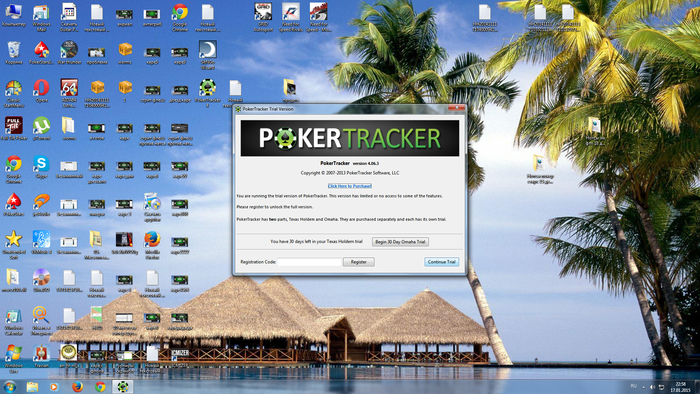700x394 pixels.
Task: Select the music note desktop icon
Action: 41,243
